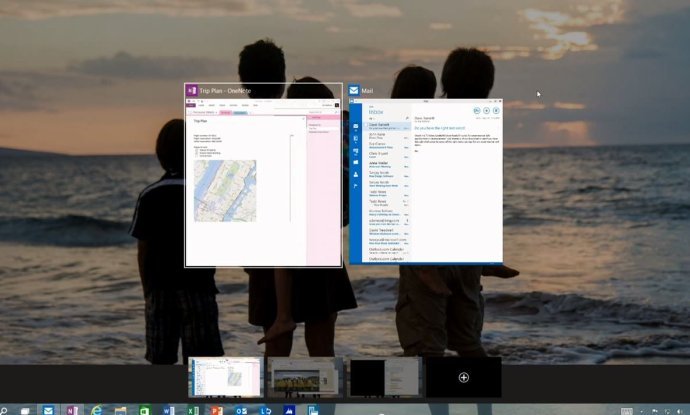Toggle Task View from the taskbar

24,410
